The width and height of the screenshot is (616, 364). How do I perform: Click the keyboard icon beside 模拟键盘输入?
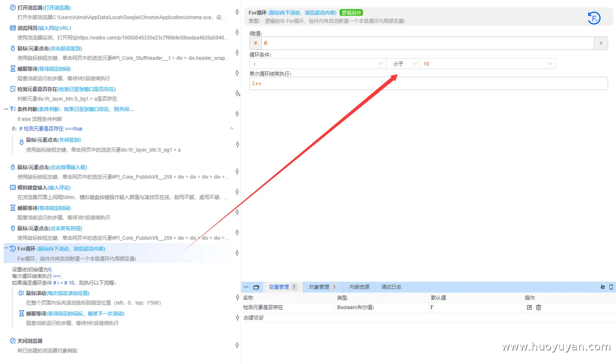(x=13, y=188)
